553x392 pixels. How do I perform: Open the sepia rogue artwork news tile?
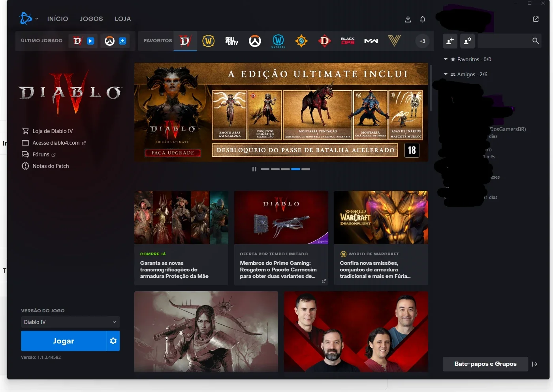pyautogui.click(x=206, y=332)
